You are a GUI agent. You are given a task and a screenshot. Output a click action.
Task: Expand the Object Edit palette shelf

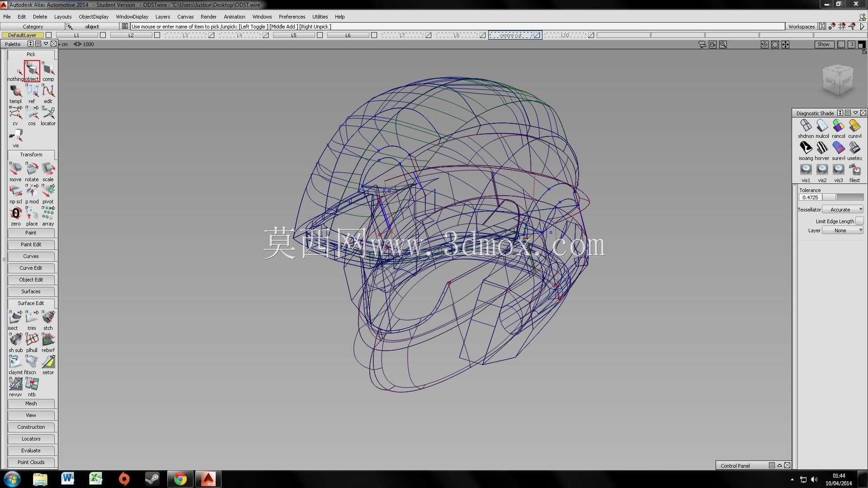coord(31,280)
